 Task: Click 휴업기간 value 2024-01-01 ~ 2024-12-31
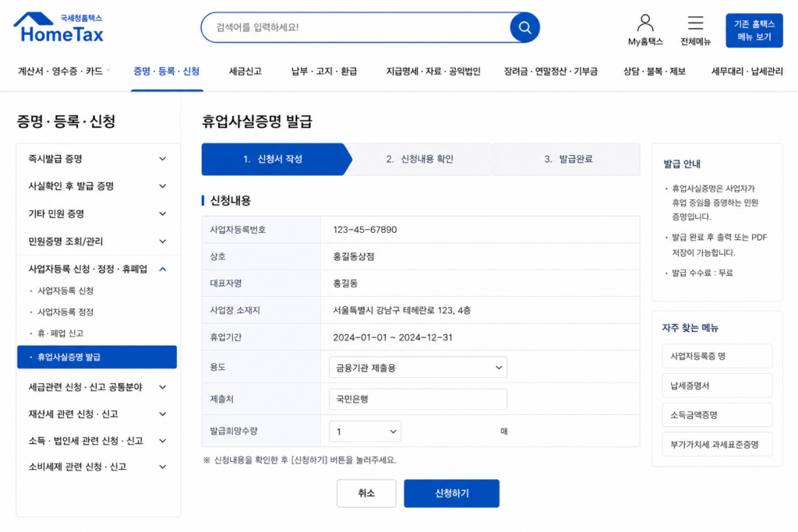[393, 337]
